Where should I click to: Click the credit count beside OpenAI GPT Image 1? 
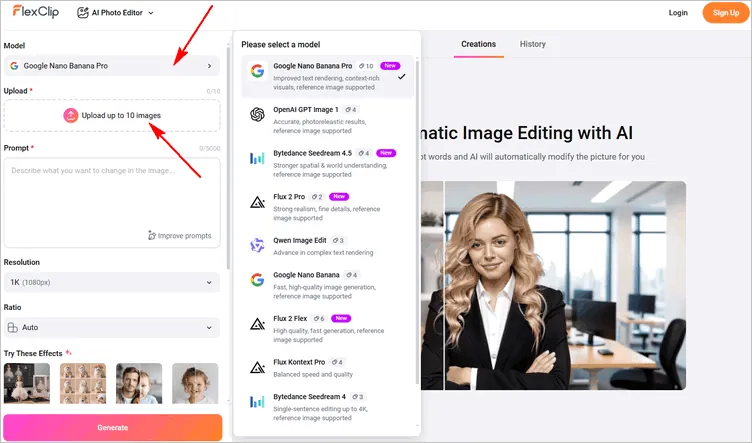(x=351, y=110)
